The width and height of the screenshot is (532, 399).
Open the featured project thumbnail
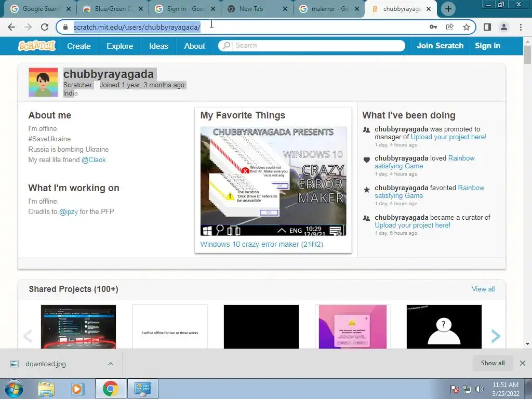pyautogui.click(x=273, y=181)
